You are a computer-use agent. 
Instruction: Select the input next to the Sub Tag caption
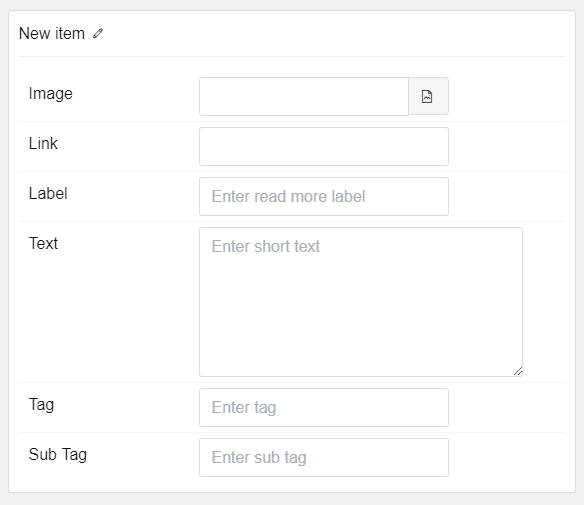324,457
